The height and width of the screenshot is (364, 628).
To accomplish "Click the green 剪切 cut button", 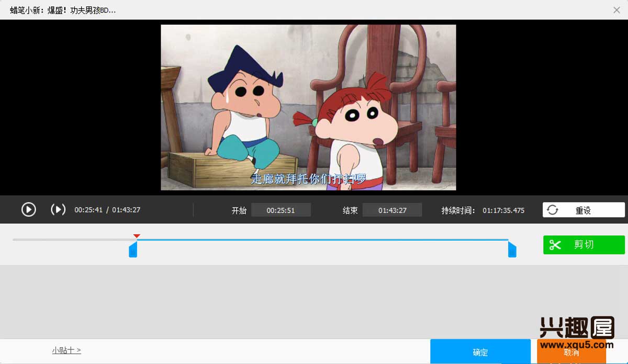I will coord(584,245).
